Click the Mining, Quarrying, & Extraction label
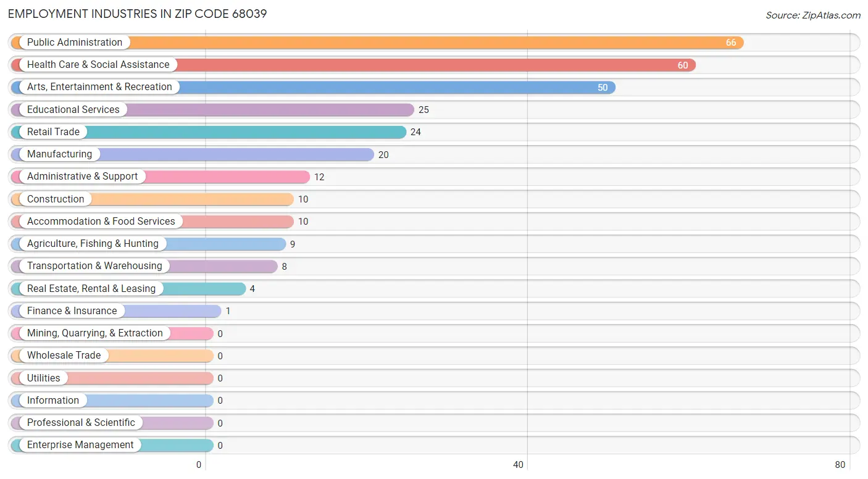This screenshot has width=868, height=479. click(95, 333)
